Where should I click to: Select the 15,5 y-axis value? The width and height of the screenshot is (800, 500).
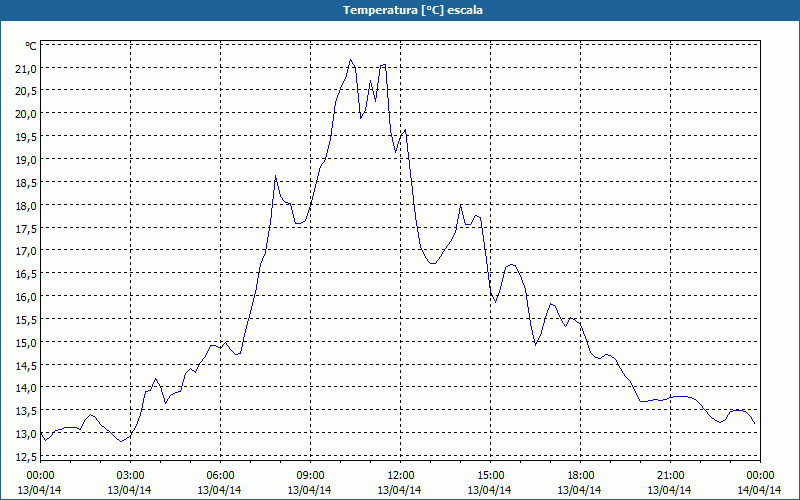point(26,320)
